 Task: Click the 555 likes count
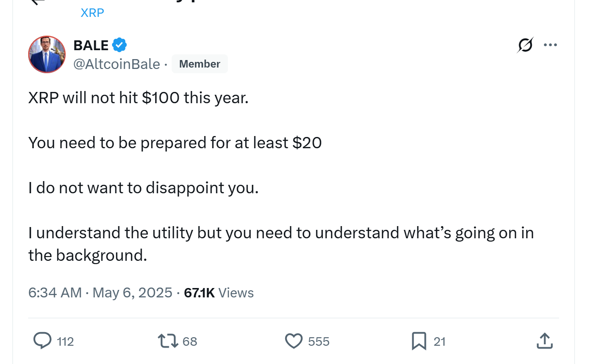point(318,341)
